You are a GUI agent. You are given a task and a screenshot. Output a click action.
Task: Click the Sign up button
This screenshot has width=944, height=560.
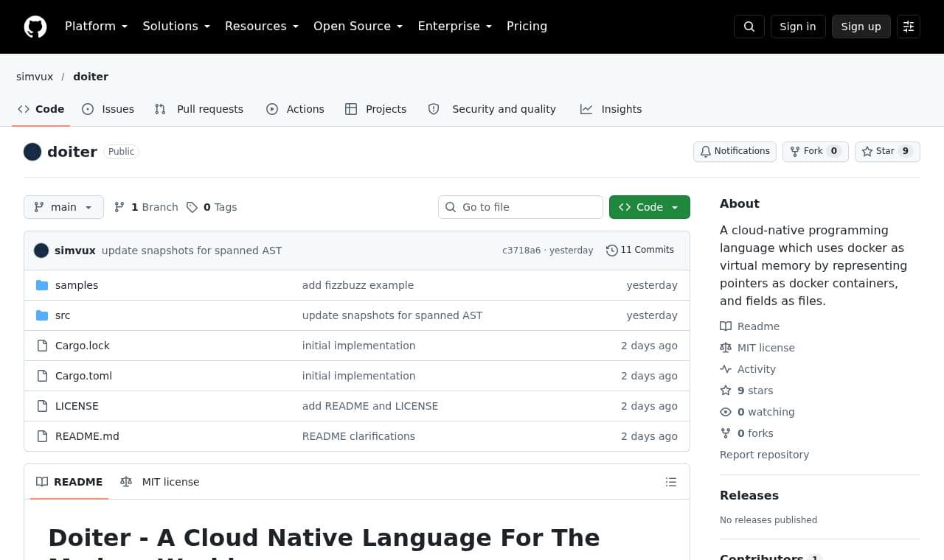[861, 27]
